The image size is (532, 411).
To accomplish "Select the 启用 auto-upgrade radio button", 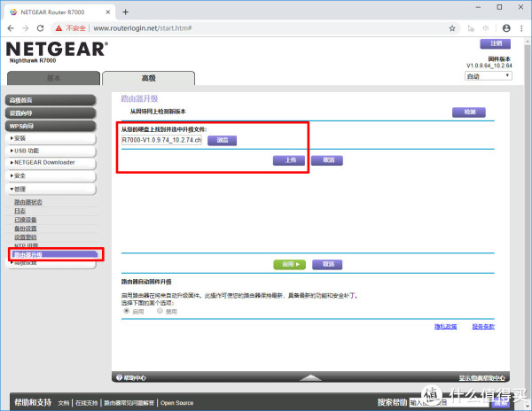I will coord(126,311).
